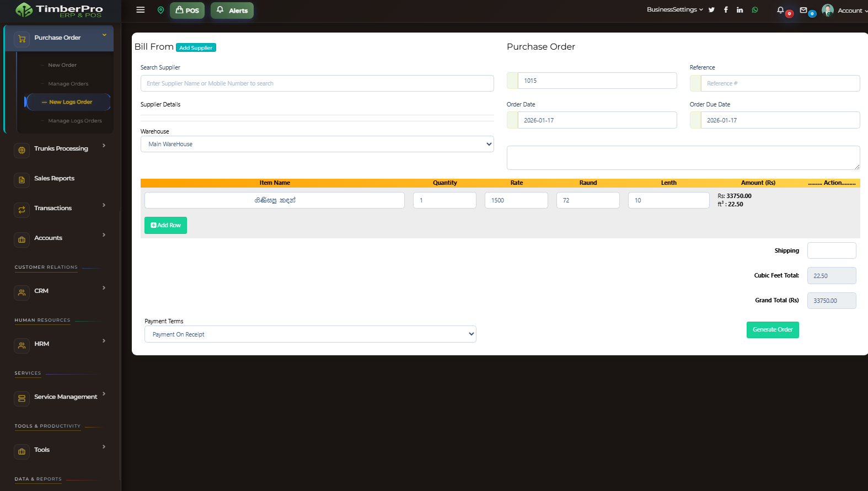Click the Search Supplier input field

[x=317, y=83]
